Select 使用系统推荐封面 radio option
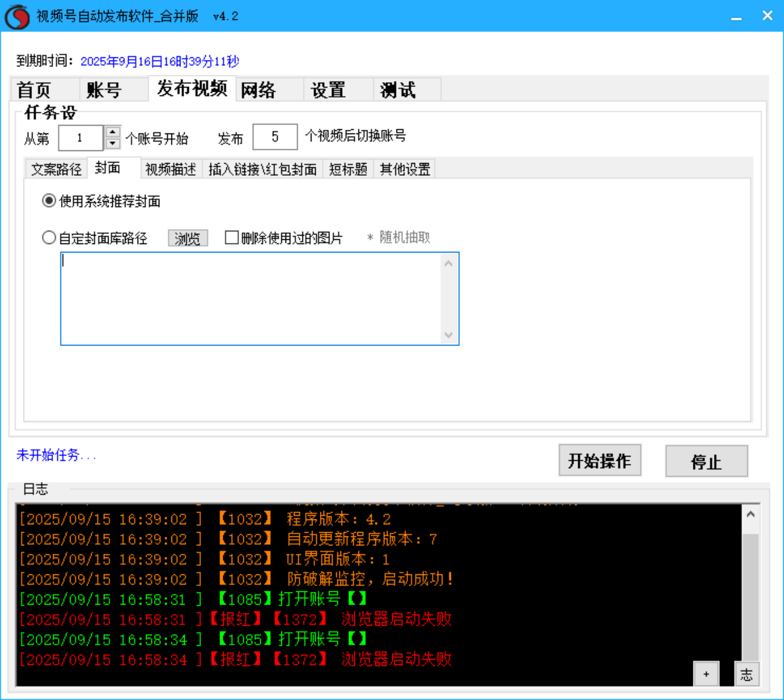This screenshot has width=784, height=700. click(49, 201)
